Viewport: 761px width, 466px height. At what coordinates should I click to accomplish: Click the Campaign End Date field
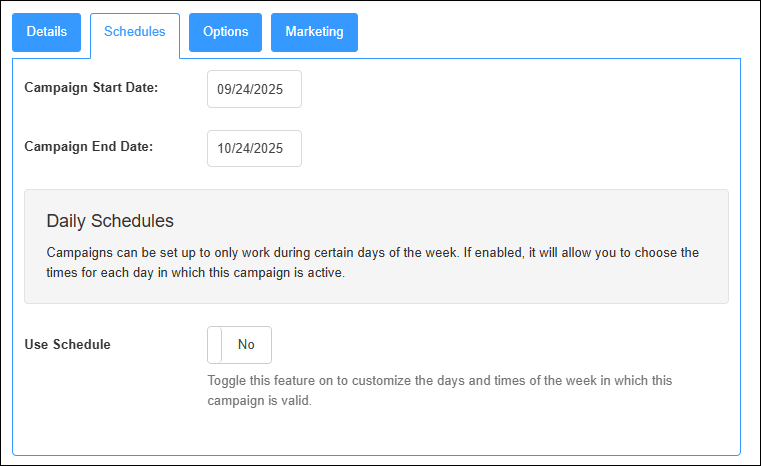pyautogui.click(x=254, y=148)
